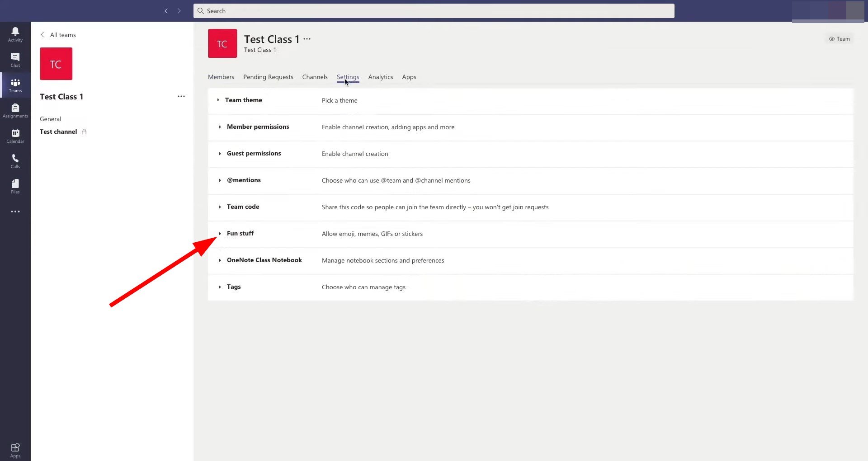Click 'Manage notebook sections and preferences'

tap(383, 260)
